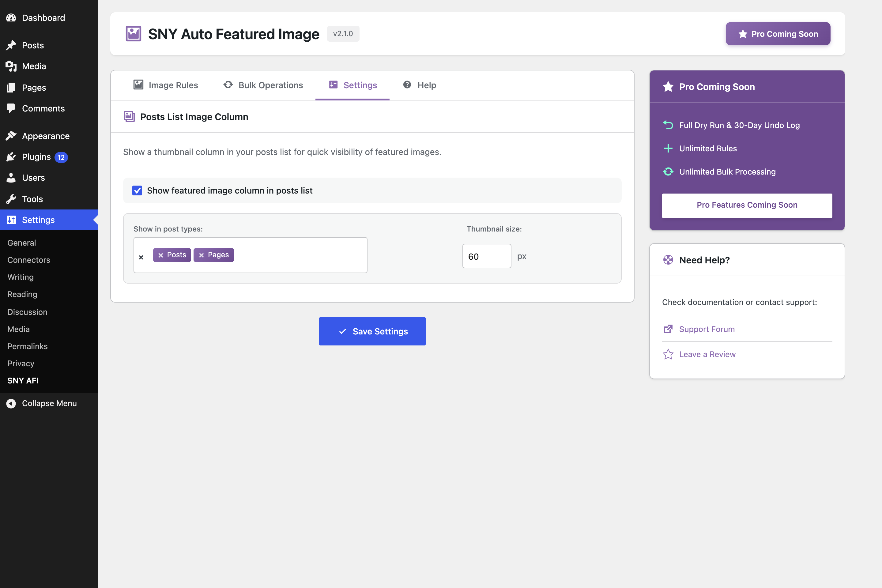Click the Media library icon in sidebar
882x588 pixels.
(x=11, y=66)
